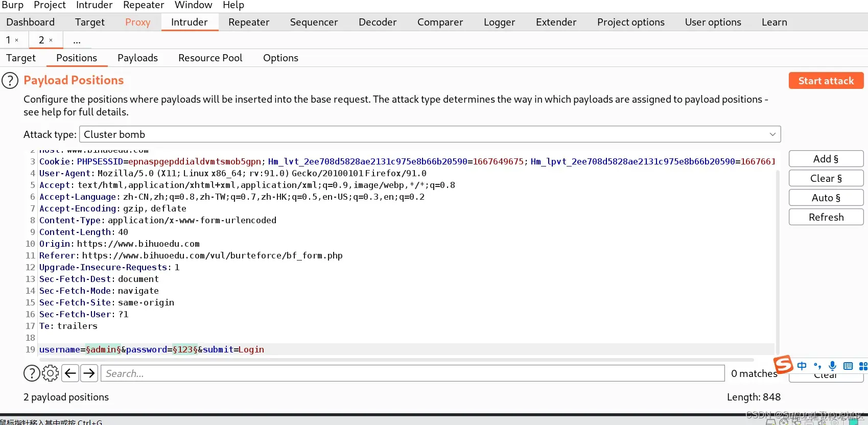Open search settings gear icon

click(50, 373)
